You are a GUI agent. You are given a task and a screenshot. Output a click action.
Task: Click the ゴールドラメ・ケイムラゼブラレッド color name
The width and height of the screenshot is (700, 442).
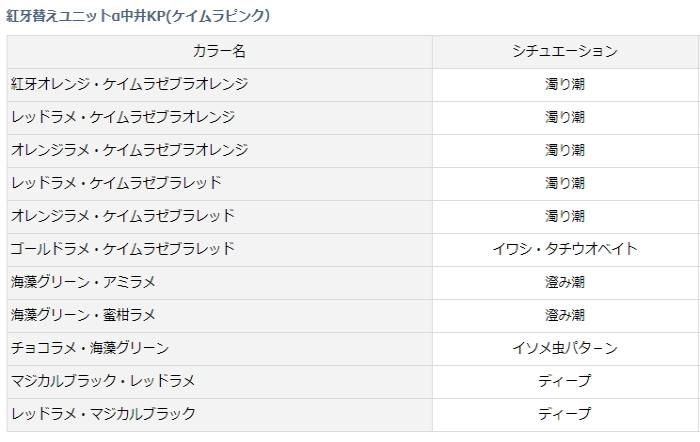point(123,249)
